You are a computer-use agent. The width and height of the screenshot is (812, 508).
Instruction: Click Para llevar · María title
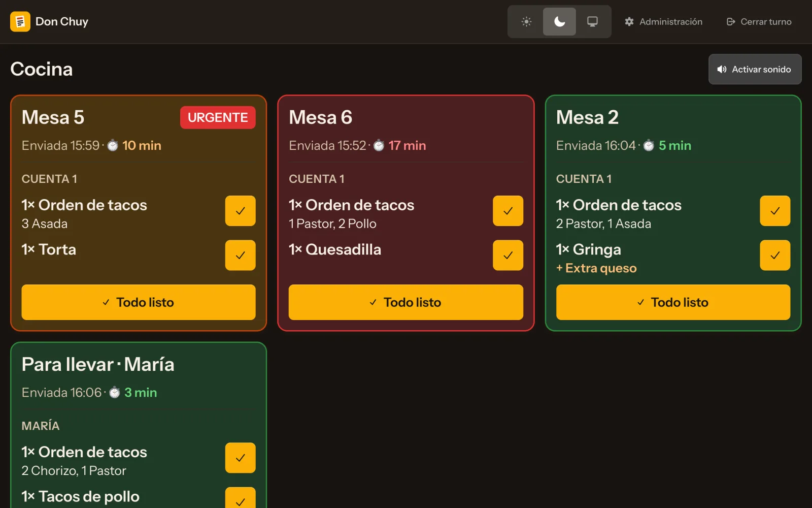pyautogui.click(x=98, y=364)
